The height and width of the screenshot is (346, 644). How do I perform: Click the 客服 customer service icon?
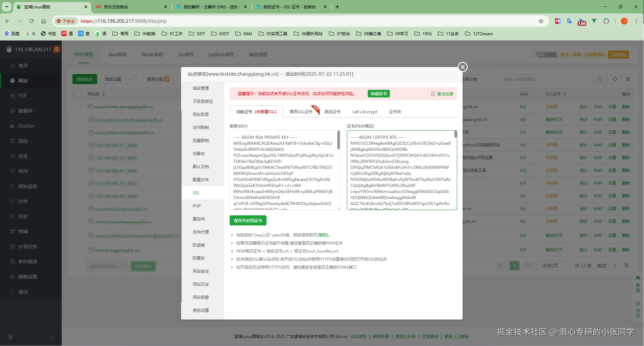click(x=638, y=284)
